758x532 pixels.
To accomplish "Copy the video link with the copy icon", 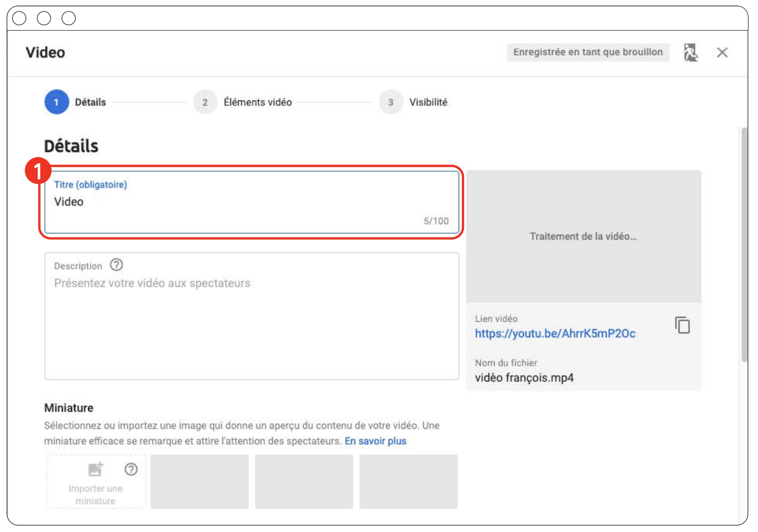I will [x=682, y=325].
